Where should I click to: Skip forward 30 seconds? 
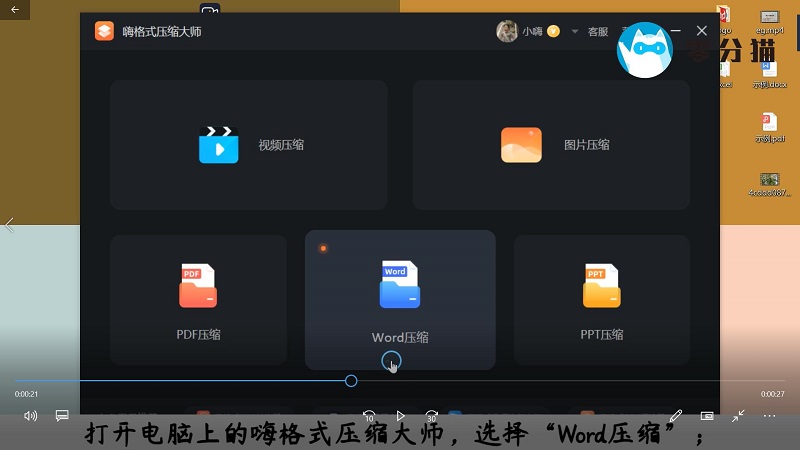(x=432, y=416)
